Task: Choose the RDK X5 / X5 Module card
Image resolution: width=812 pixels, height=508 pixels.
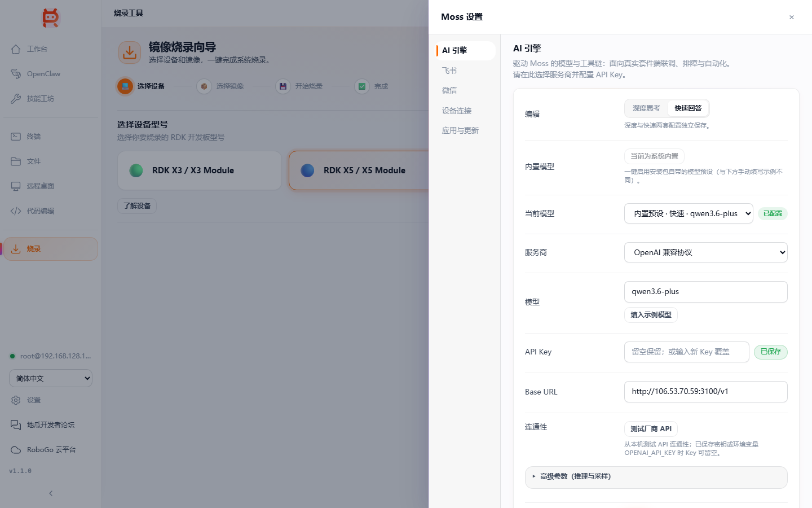Action: point(359,170)
